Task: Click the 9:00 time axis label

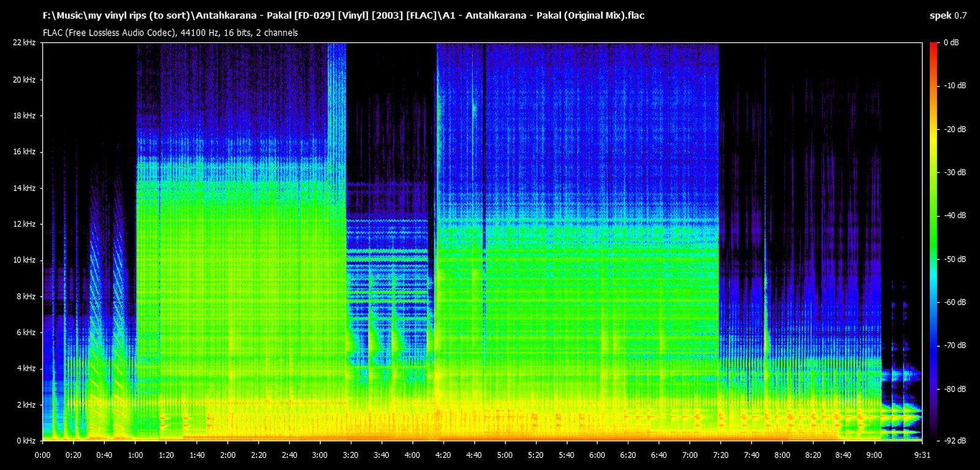Action: [875, 455]
